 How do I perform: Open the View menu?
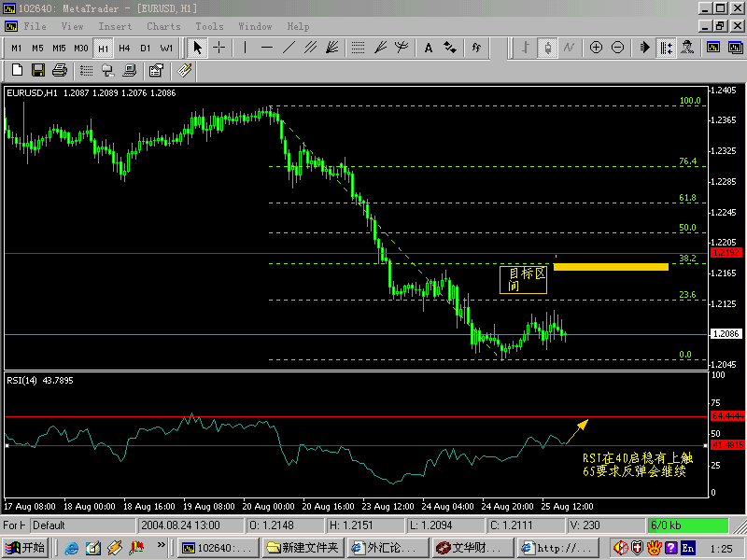73,27
